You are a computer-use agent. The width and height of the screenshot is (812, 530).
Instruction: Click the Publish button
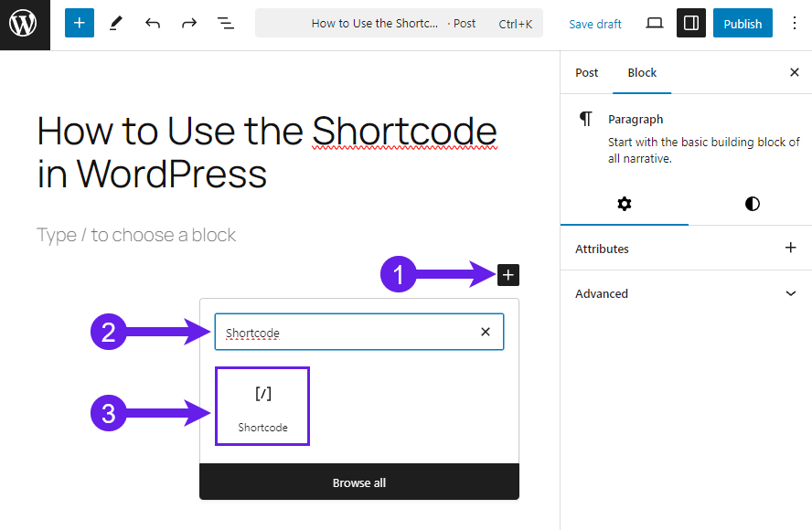(x=743, y=23)
